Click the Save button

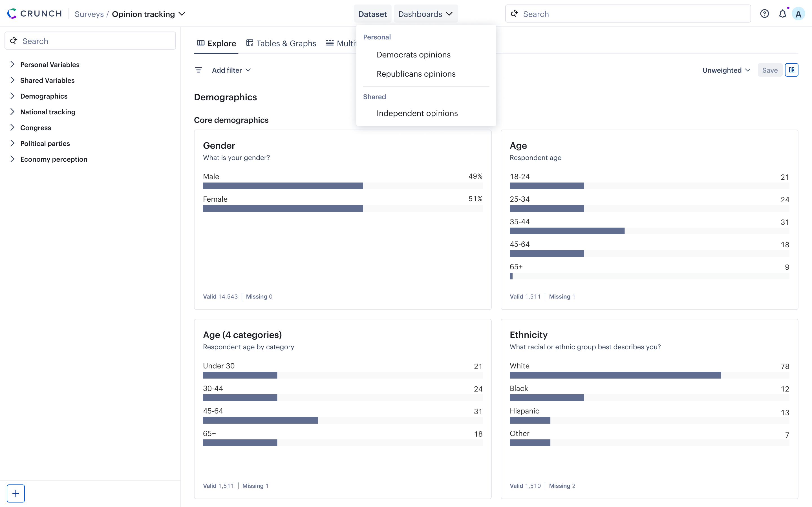click(770, 70)
